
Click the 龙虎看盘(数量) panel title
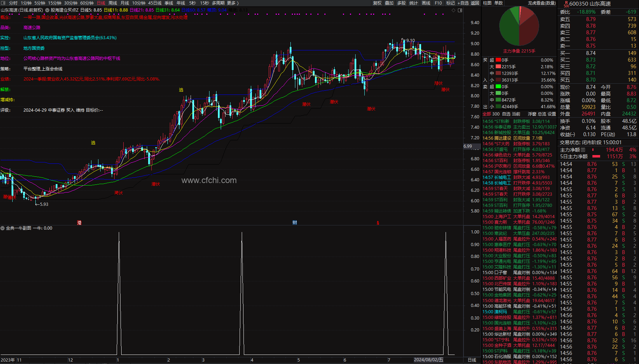[542, 3]
